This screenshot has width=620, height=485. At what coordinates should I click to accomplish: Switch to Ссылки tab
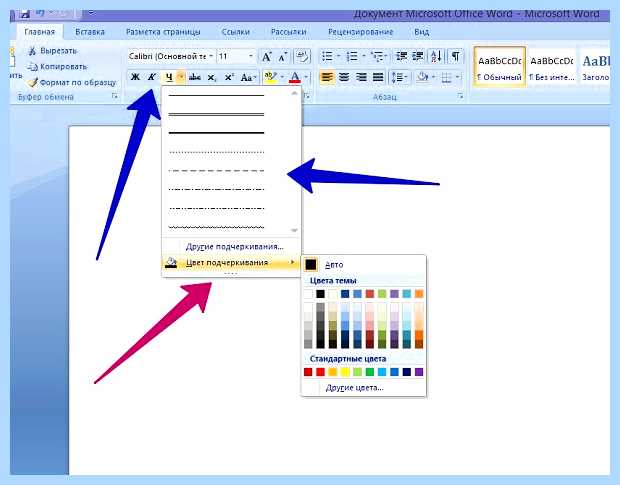[x=235, y=32]
